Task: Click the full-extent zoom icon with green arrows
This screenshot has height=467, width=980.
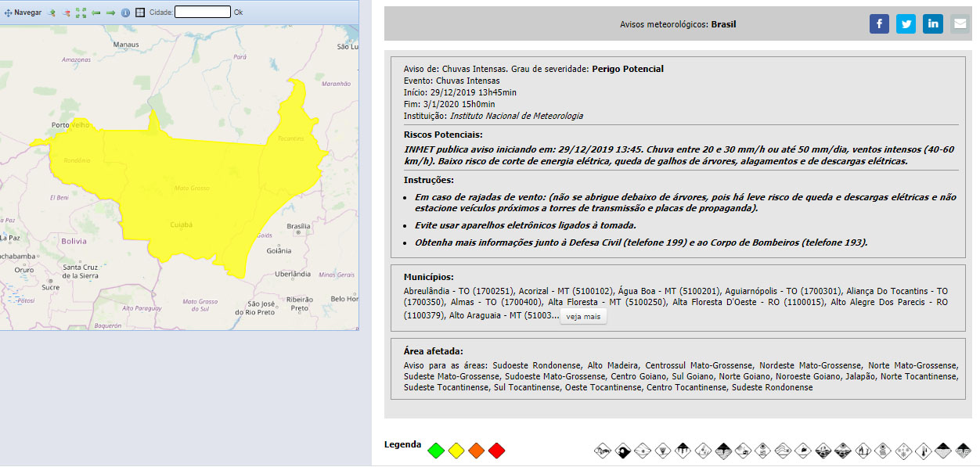Action: pos(81,13)
